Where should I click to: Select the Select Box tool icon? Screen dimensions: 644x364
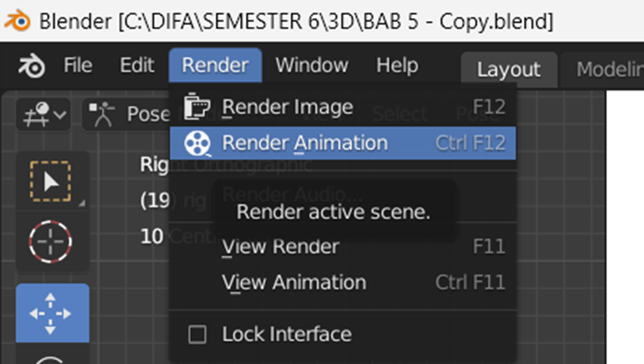(x=51, y=182)
